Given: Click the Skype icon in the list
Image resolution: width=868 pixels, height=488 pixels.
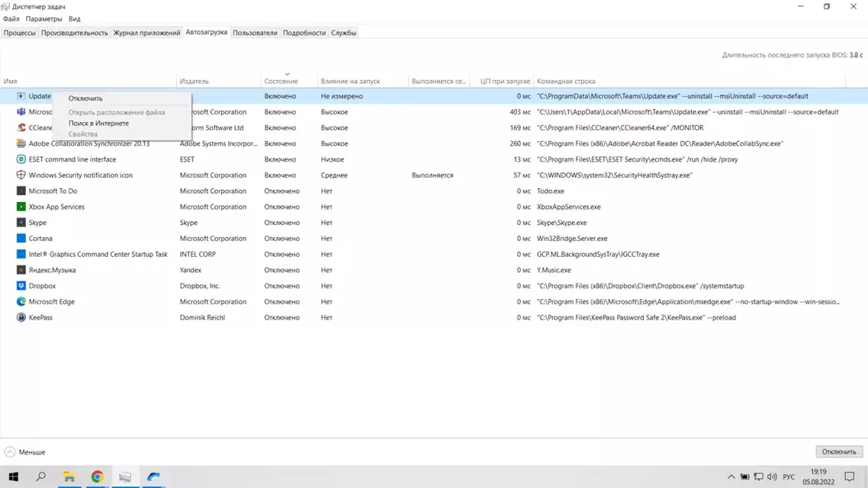Looking at the screenshot, I should (x=21, y=223).
